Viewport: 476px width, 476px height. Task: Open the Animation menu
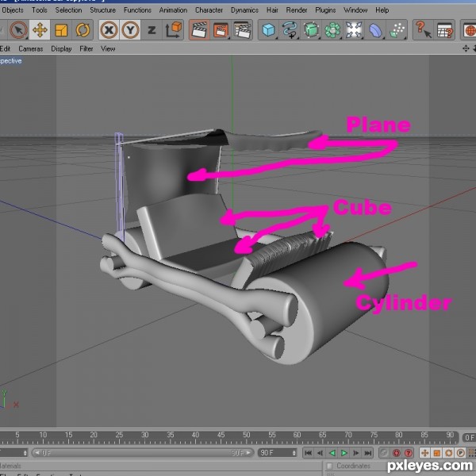pyautogui.click(x=173, y=10)
